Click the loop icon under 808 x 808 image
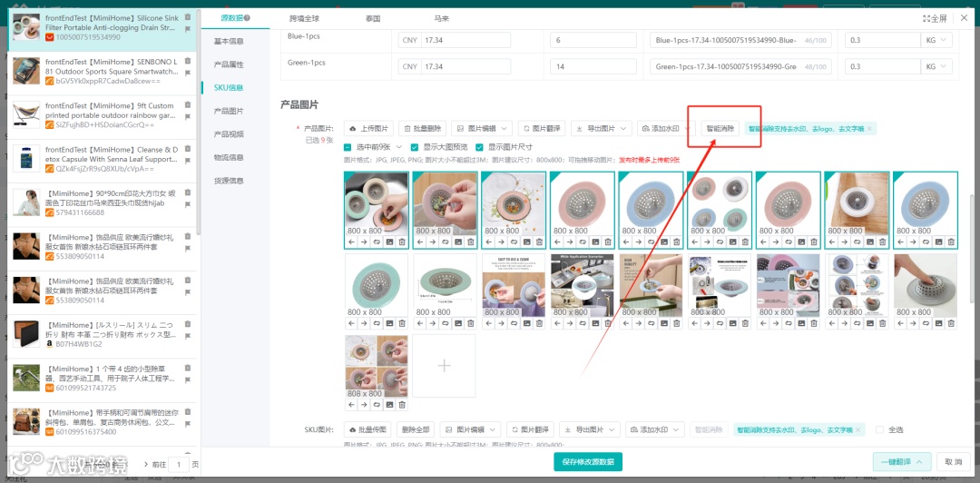Viewport: 980px width, 483px height. (377, 405)
